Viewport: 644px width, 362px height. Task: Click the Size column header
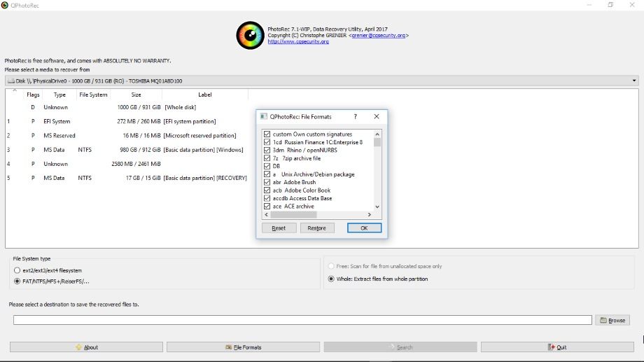pos(136,95)
